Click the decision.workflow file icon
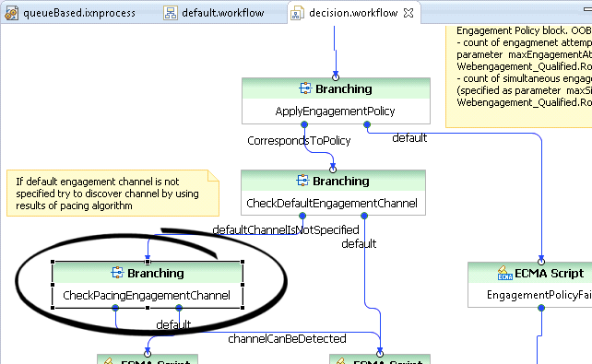The height and width of the screenshot is (364, 592). pos(297,13)
